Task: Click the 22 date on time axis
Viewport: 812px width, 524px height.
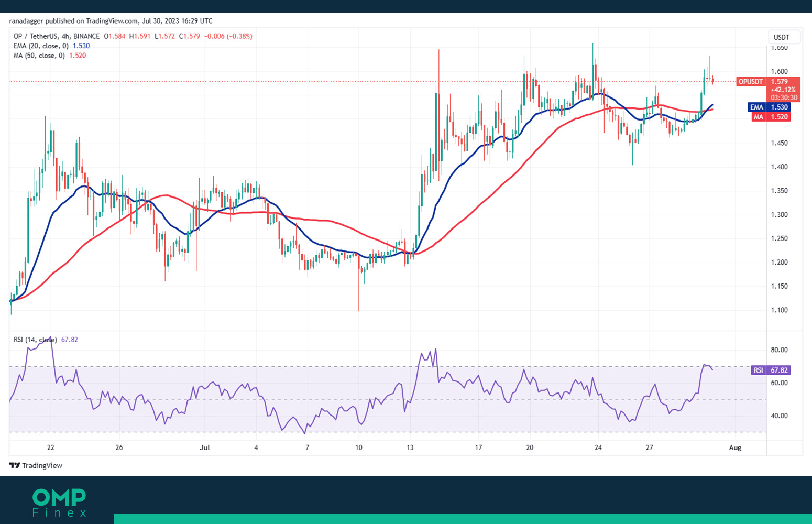Action: (x=50, y=447)
